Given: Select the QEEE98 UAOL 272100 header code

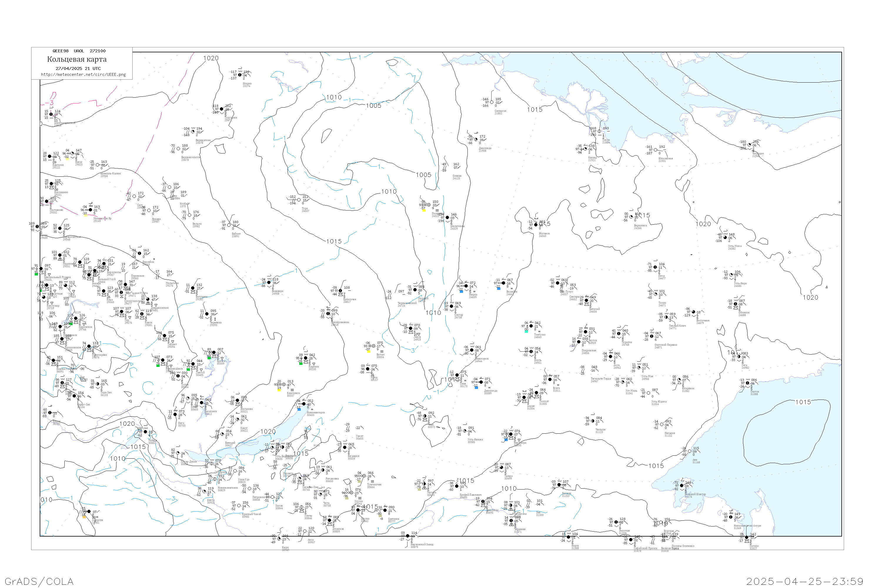Looking at the screenshot, I should pos(79,51).
